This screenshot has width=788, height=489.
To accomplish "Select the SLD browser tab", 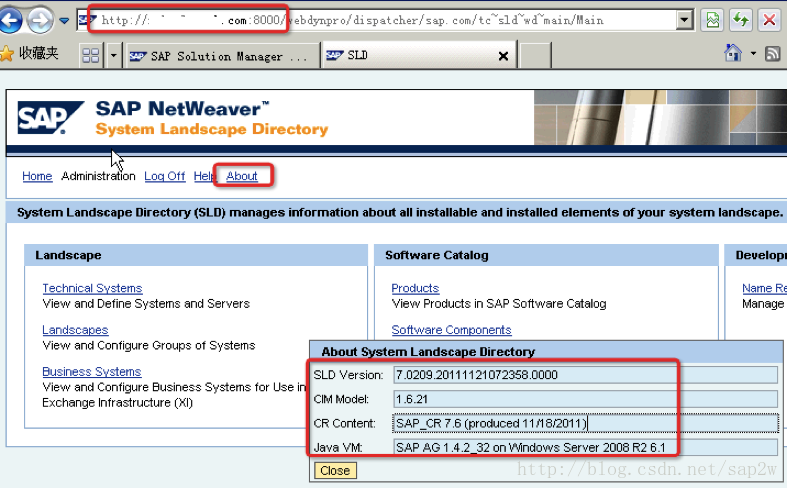I will point(419,55).
